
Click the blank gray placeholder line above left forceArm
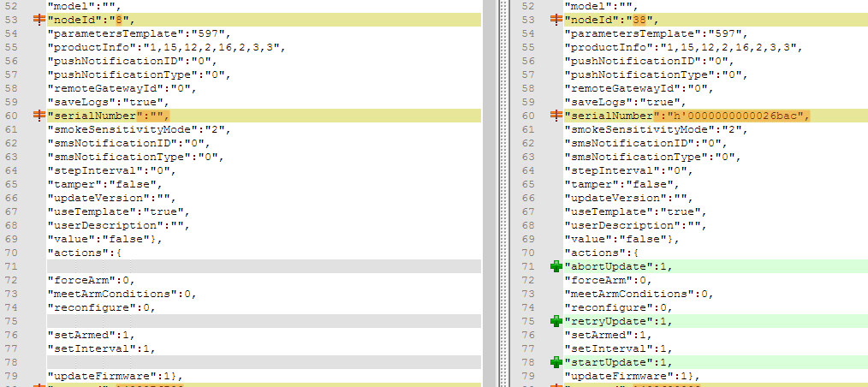click(x=257, y=266)
